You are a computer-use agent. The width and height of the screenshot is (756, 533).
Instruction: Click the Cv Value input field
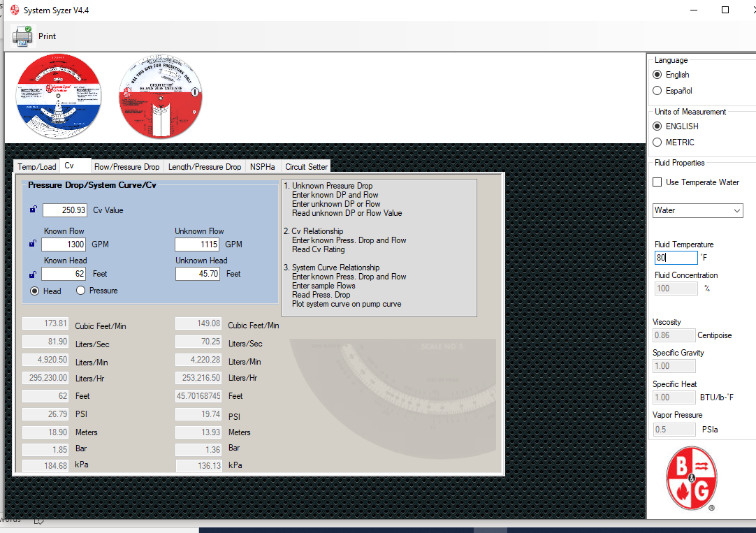[x=65, y=210]
